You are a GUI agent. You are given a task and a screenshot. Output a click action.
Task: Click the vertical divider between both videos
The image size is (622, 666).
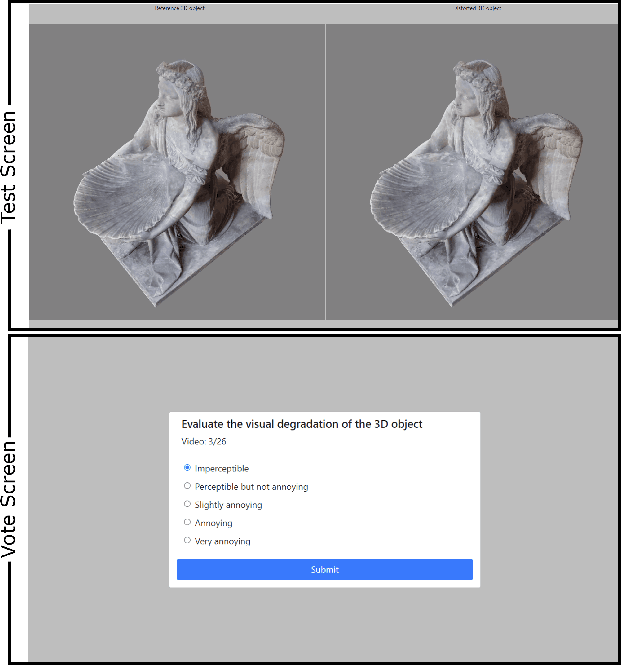tap(325, 172)
